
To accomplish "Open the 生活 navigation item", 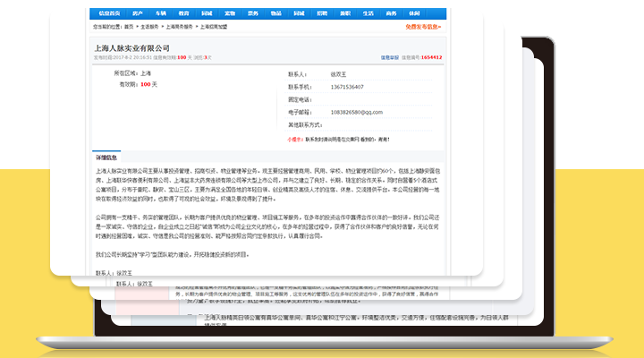I will [368, 13].
